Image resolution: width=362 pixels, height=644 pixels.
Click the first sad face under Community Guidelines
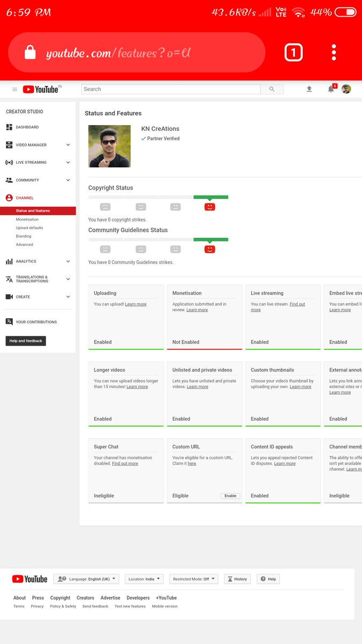pyautogui.click(x=105, y=249)
